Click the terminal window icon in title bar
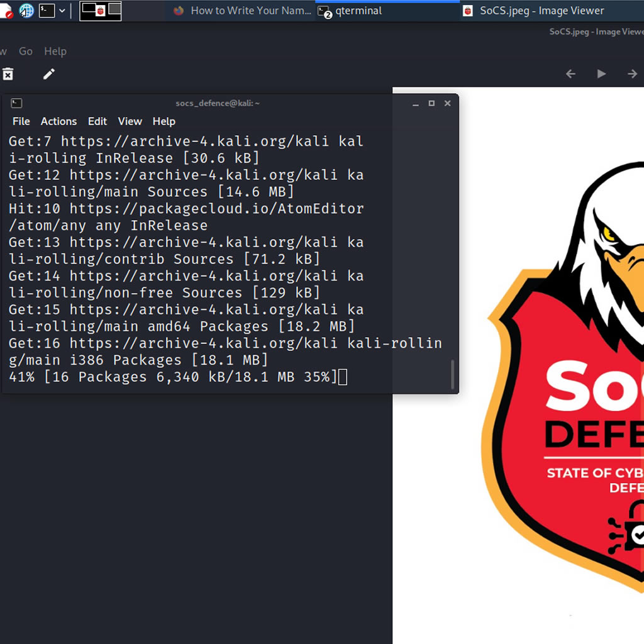 [16, 103]
